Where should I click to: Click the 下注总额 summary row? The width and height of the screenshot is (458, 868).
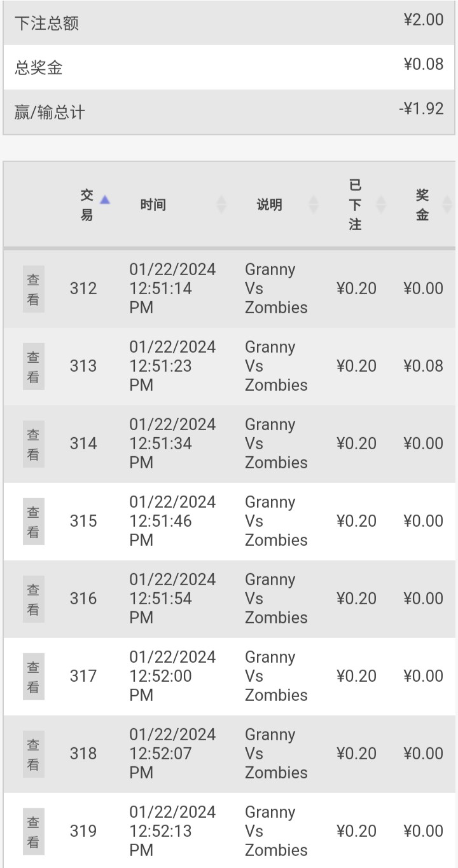point(229,23)
